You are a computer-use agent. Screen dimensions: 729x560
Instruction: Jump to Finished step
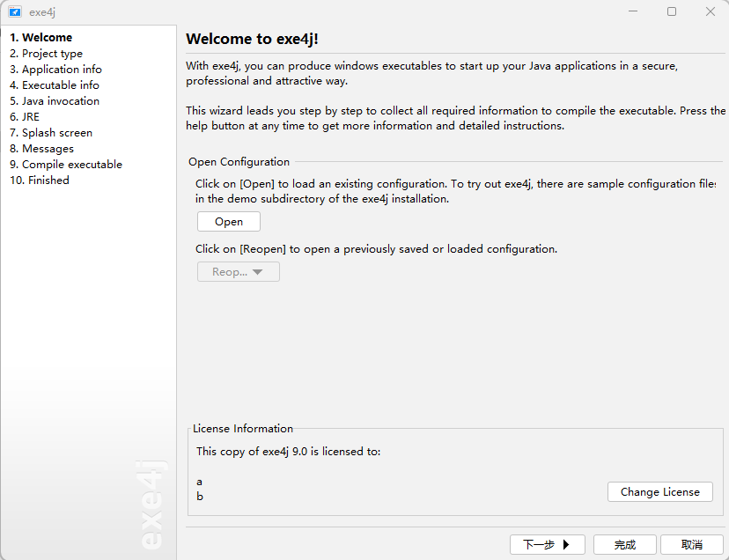tap(40, 180)
